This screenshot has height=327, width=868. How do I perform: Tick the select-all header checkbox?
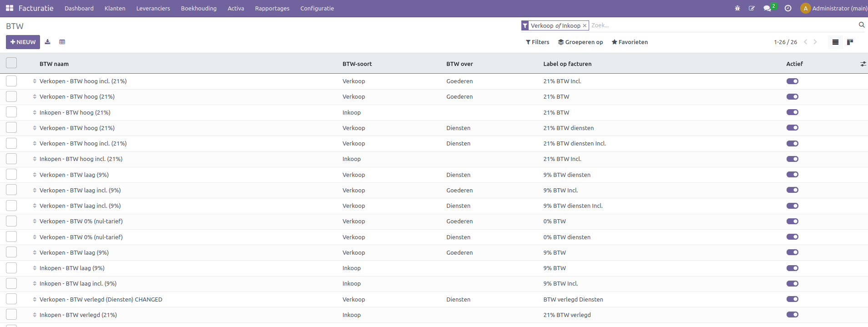click(x=11, y=63)
